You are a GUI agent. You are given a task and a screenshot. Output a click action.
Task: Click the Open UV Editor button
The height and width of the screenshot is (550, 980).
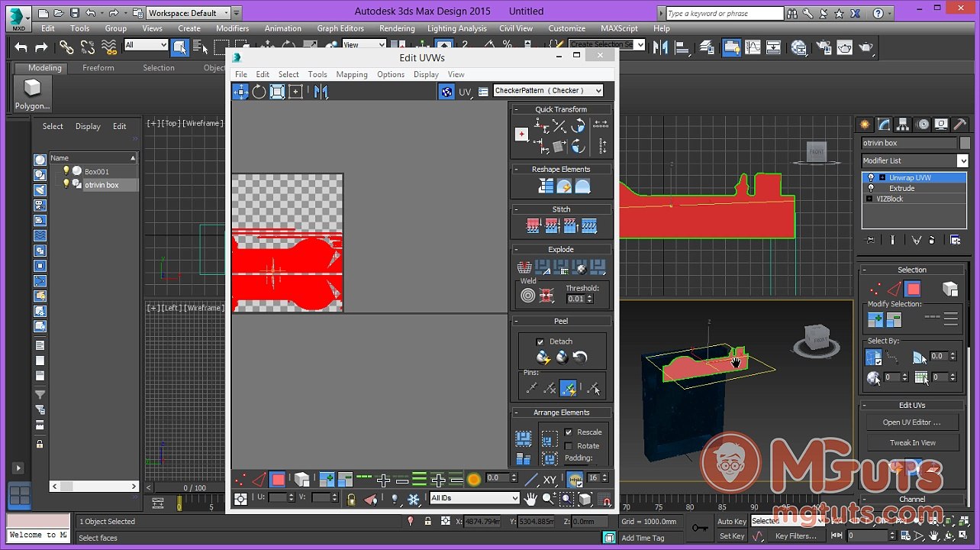coord(911,422)
